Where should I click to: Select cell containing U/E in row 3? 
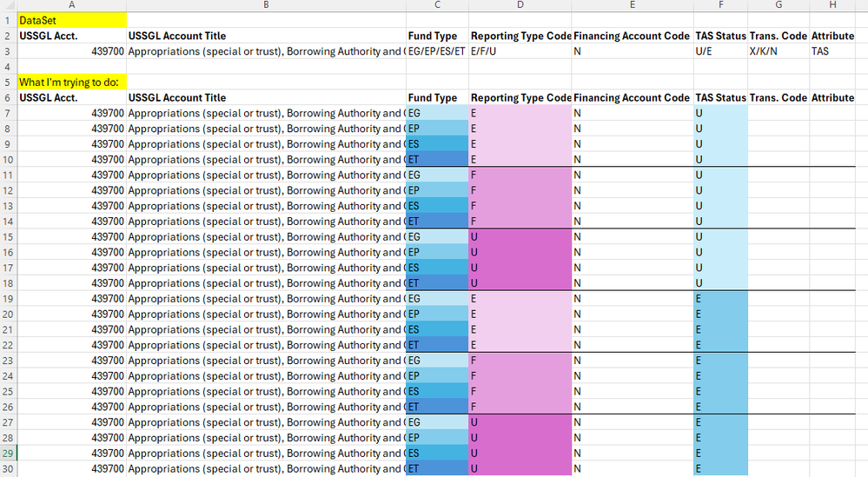[x=721, y=51]
